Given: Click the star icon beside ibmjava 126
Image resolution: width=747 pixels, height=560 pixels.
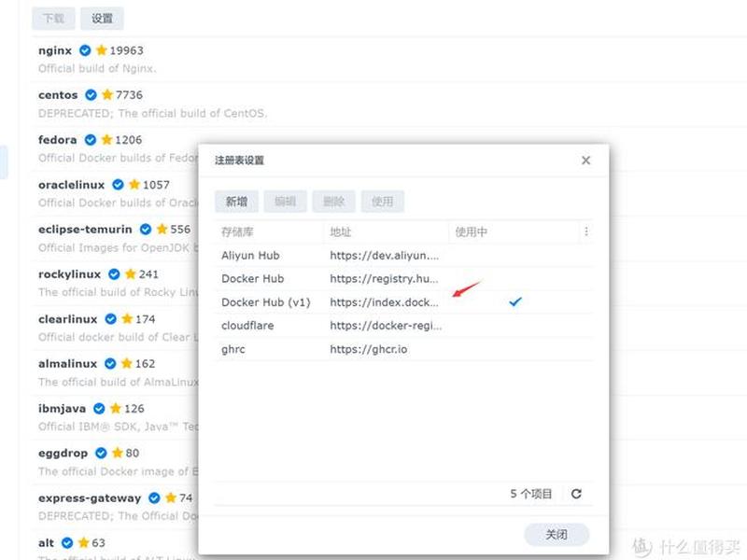Looking at the screenshot, I should [x=115, y=408].
